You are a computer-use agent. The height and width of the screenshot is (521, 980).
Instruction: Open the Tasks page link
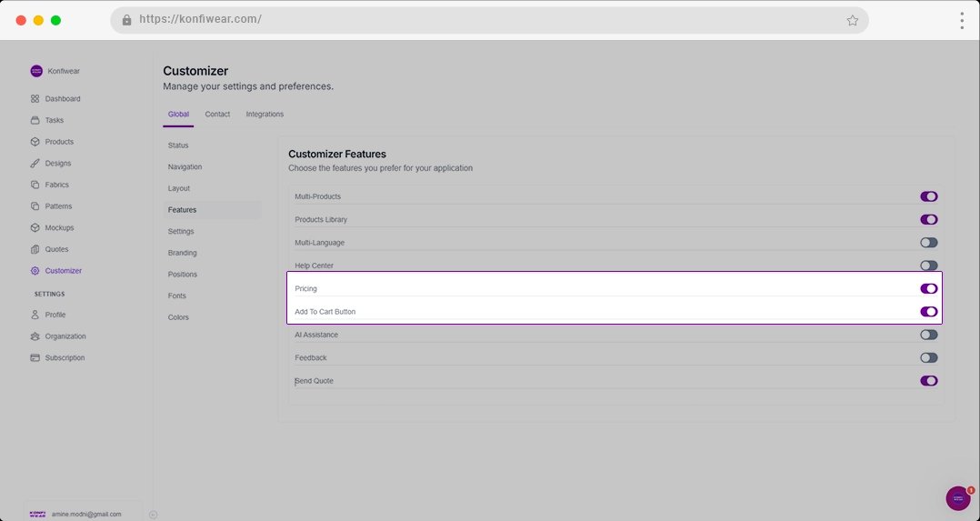(x=55, y=120)
